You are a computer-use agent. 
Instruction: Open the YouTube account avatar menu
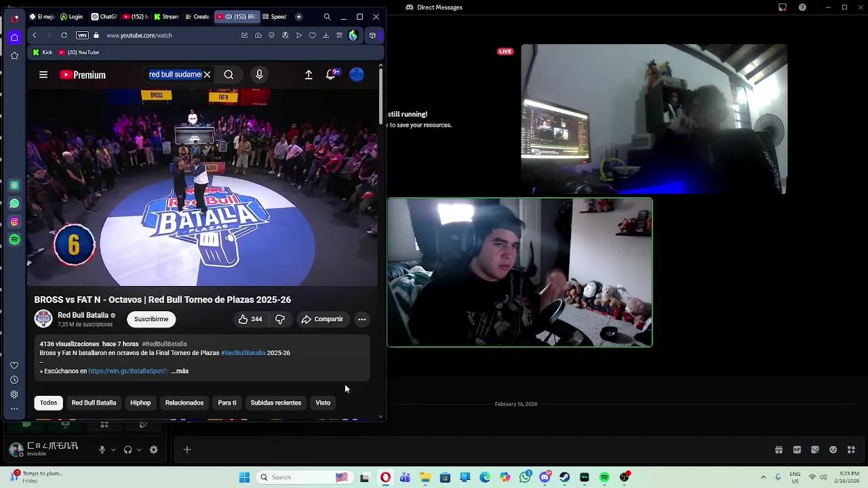coord(357,75)
